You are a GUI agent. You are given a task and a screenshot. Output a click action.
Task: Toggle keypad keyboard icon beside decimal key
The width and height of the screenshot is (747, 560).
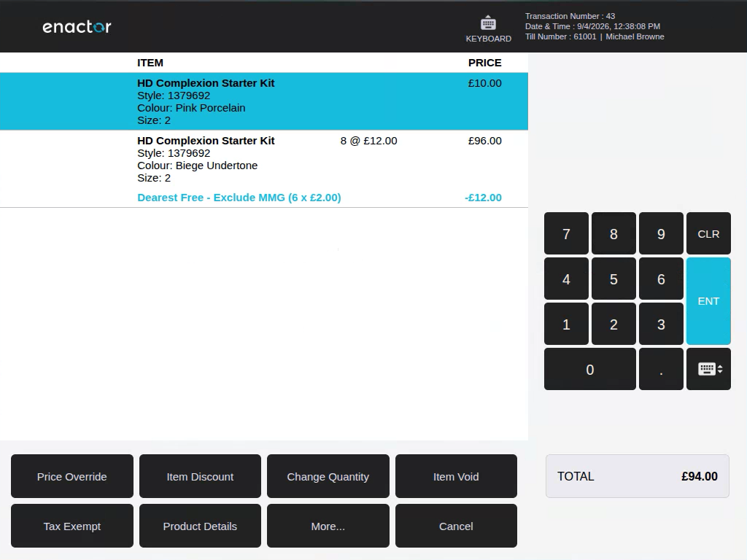708,369
